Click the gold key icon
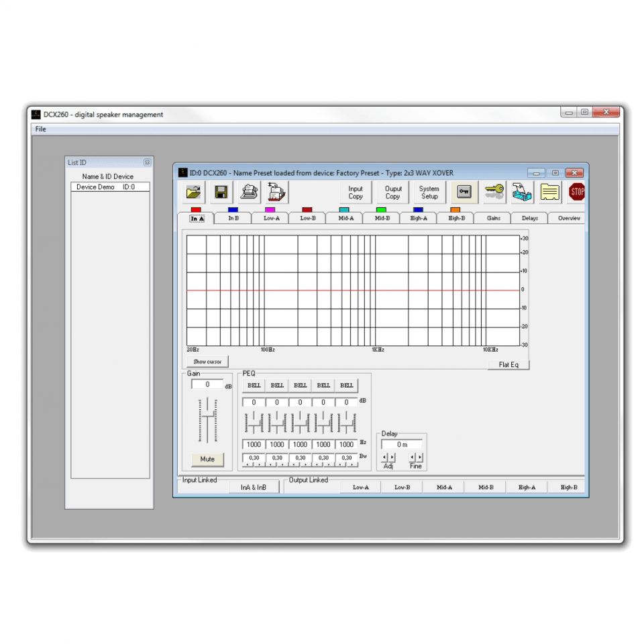This screenshot has height=644, width=644. tap(494, 192)
